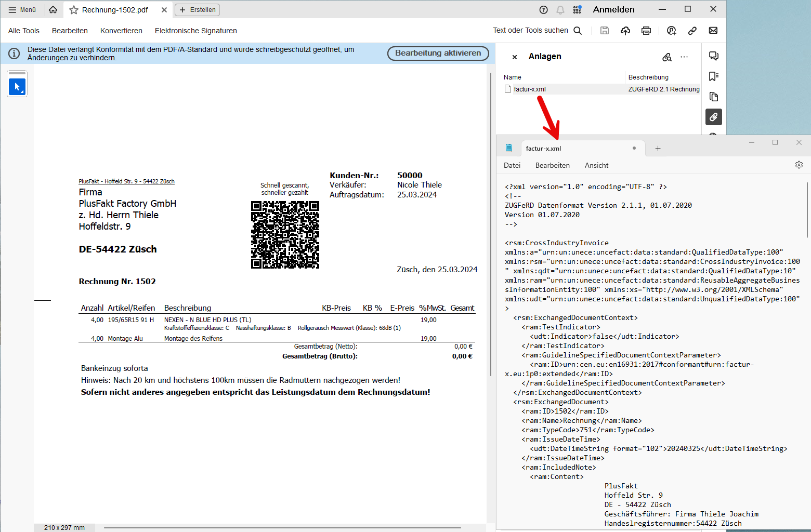
Task: Click Erstellen button
Action: tap(198, 10)
